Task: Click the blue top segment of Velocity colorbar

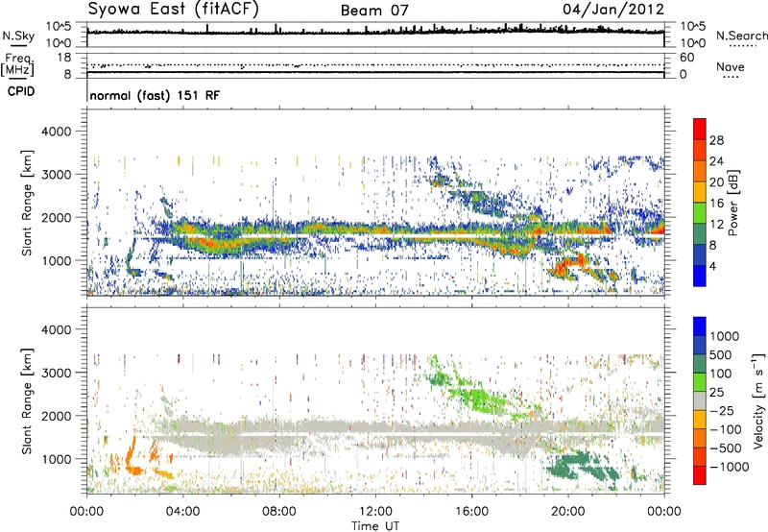Action: [700, 326]
